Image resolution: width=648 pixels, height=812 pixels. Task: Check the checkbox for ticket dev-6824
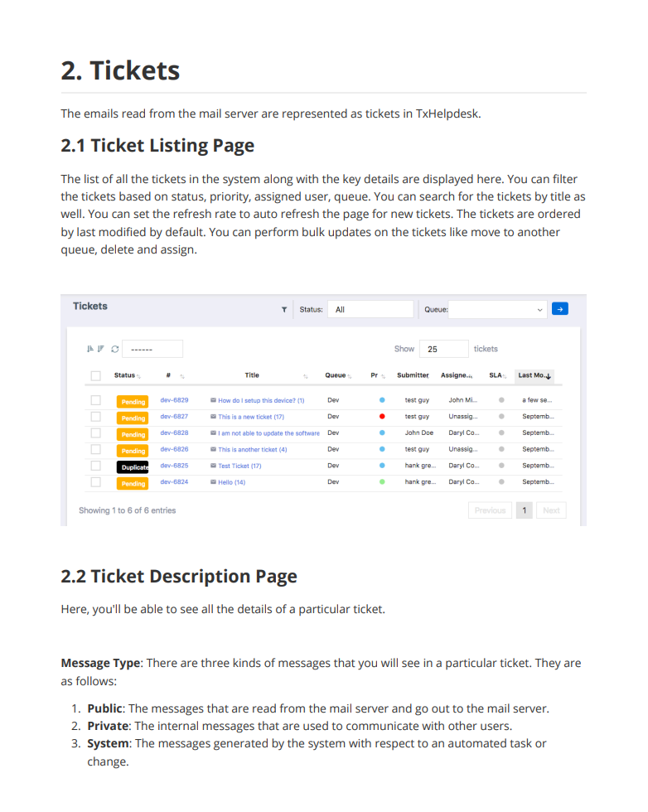click(96, 482)
